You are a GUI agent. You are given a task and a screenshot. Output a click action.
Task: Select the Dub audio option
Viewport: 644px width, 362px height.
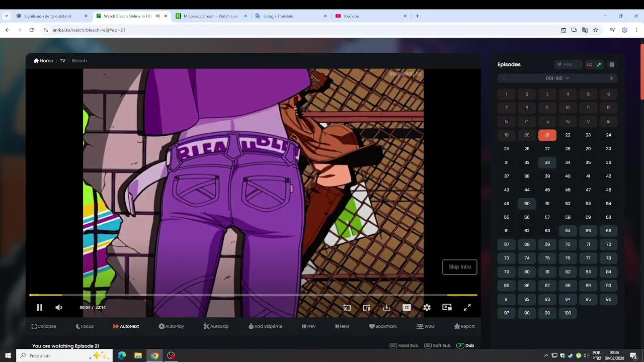coord(465,345)
